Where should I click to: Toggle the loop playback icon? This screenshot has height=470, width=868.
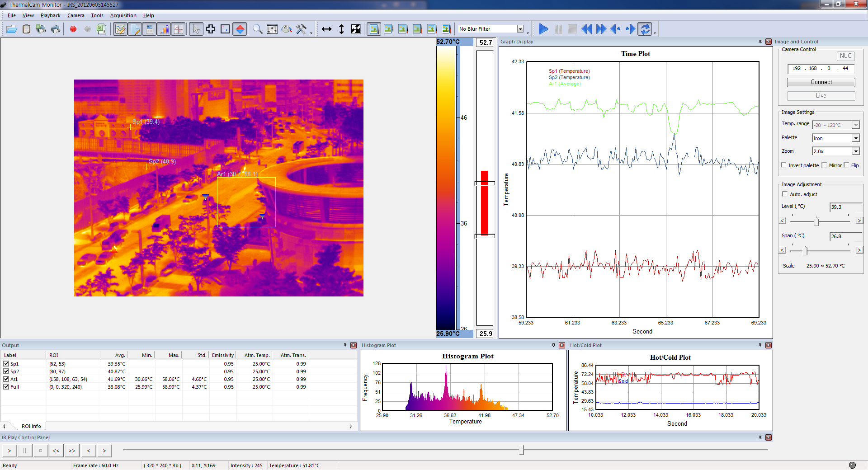[645, 29]
